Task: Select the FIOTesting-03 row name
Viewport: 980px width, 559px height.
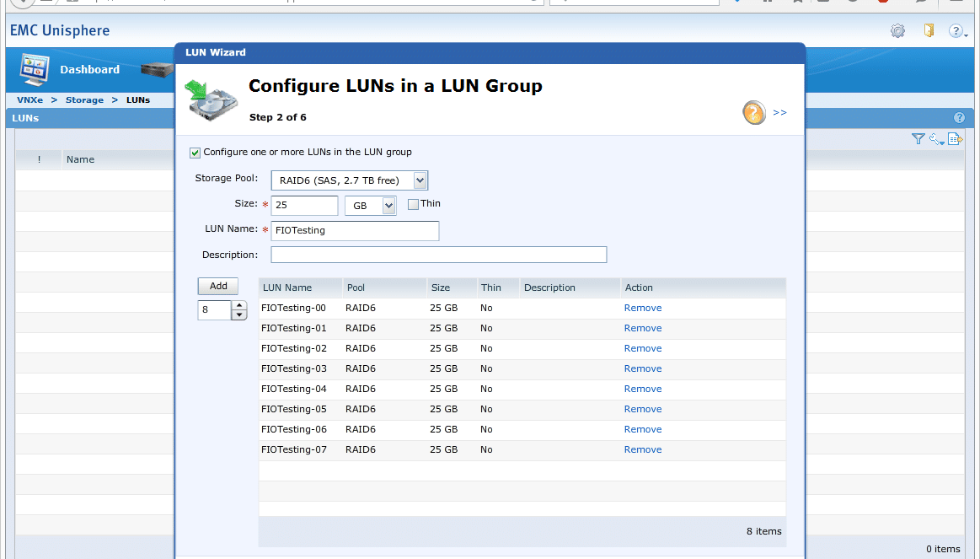Action: click(294, 369)
